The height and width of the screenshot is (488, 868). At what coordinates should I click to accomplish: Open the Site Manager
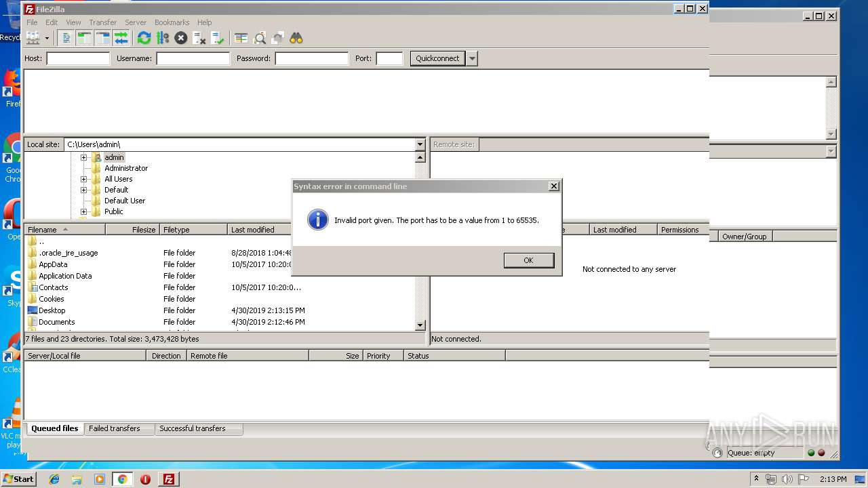point(33,38)
